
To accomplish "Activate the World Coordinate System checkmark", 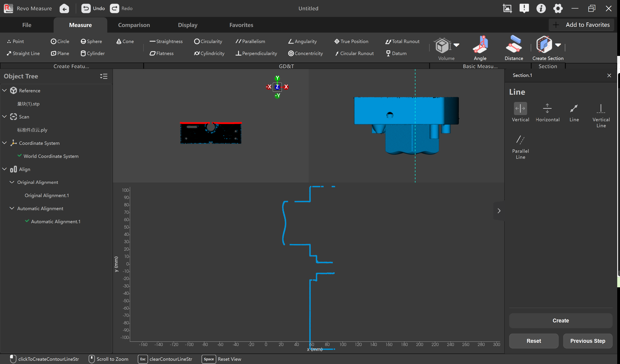I will point(20,156).
